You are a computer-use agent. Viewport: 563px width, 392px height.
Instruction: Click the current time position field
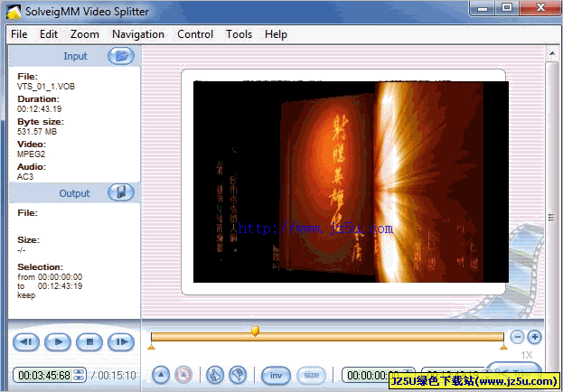(x=44, y=376)
